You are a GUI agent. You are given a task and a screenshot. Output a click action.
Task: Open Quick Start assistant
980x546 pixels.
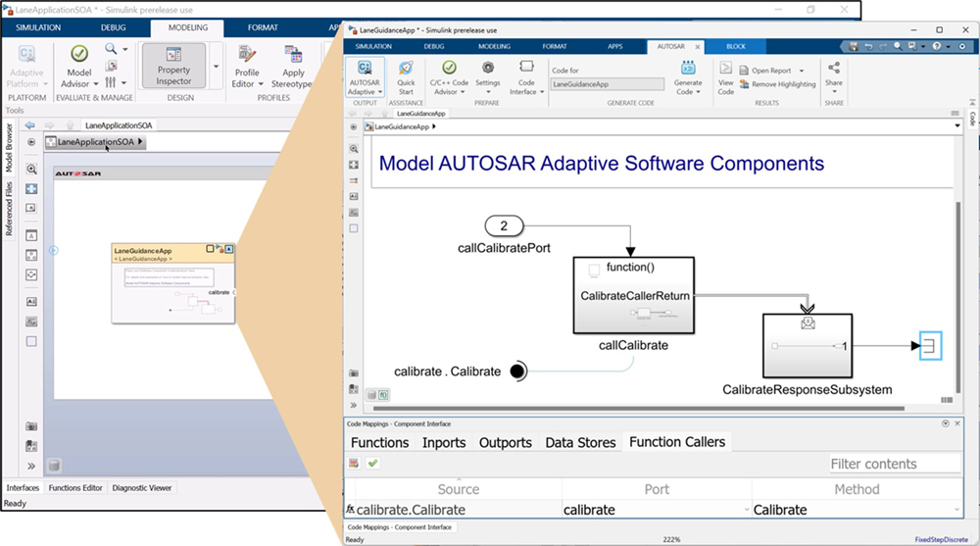point(406,77)
